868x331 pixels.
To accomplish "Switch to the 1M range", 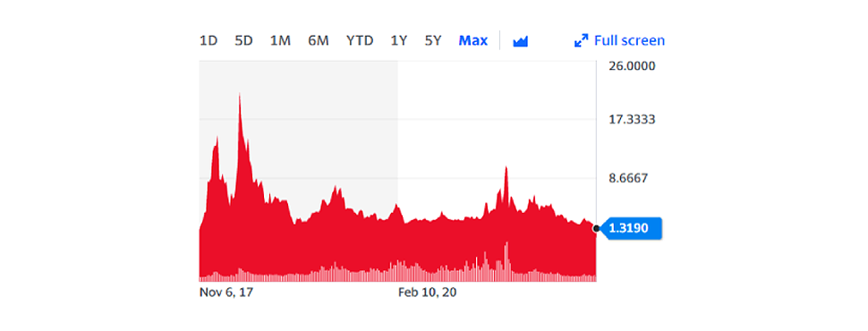I will [x=280, y=40].
